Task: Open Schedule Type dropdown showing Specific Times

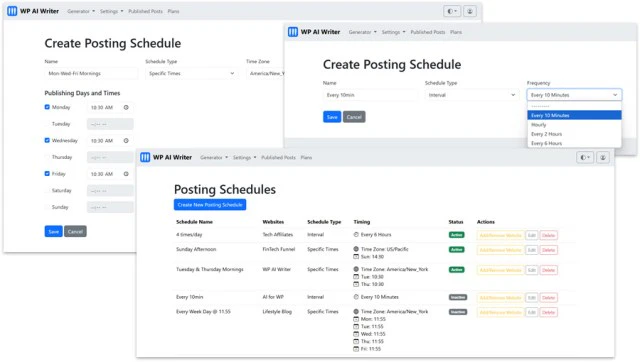Action: click(192, 73)
